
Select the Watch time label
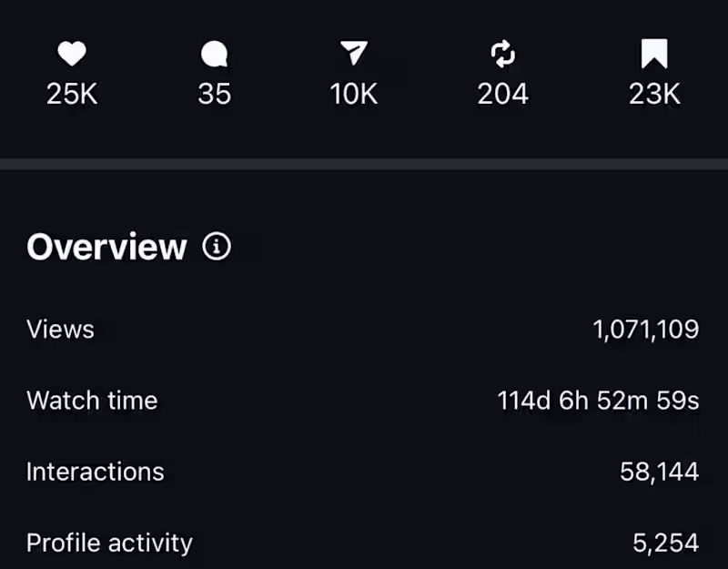pyautogui.click(x=92, y=400)
